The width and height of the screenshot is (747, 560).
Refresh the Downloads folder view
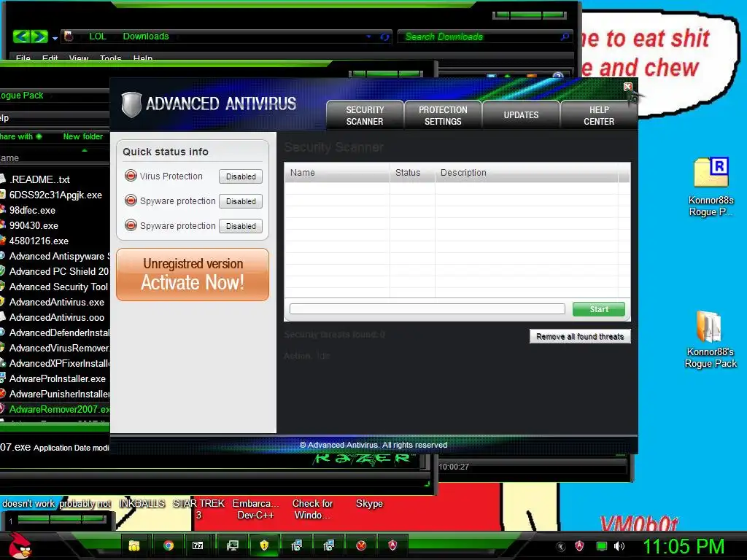tap(384, 36)
